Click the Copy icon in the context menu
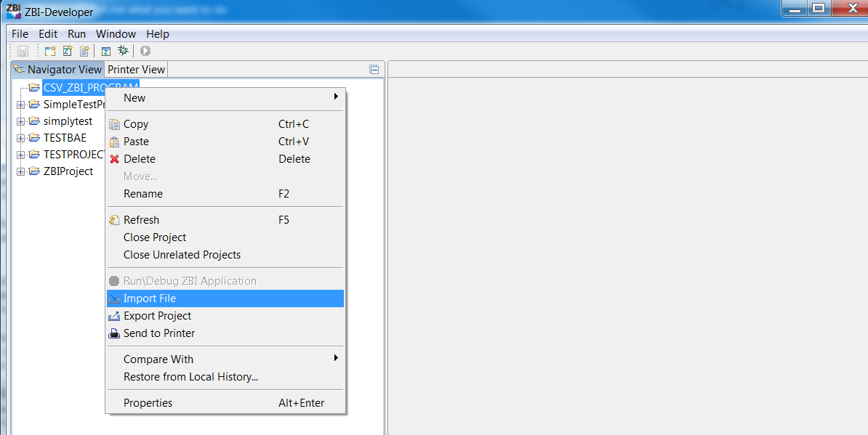This screenshot has width=868, height=435. point(114,123)
